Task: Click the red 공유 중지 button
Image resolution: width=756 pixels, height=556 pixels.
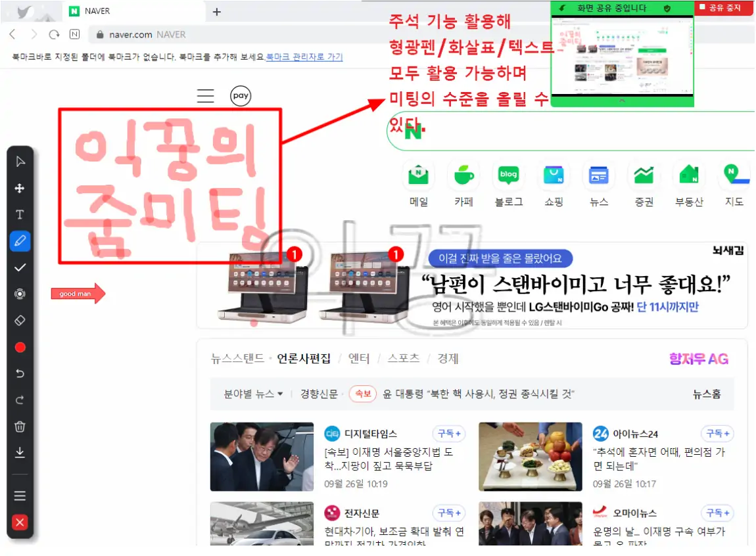Action: (x=723, y=8)
